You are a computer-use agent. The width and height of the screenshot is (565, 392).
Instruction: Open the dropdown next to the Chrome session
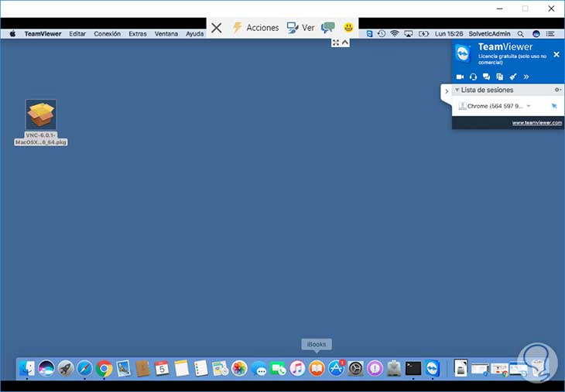(x=529, y=106)
